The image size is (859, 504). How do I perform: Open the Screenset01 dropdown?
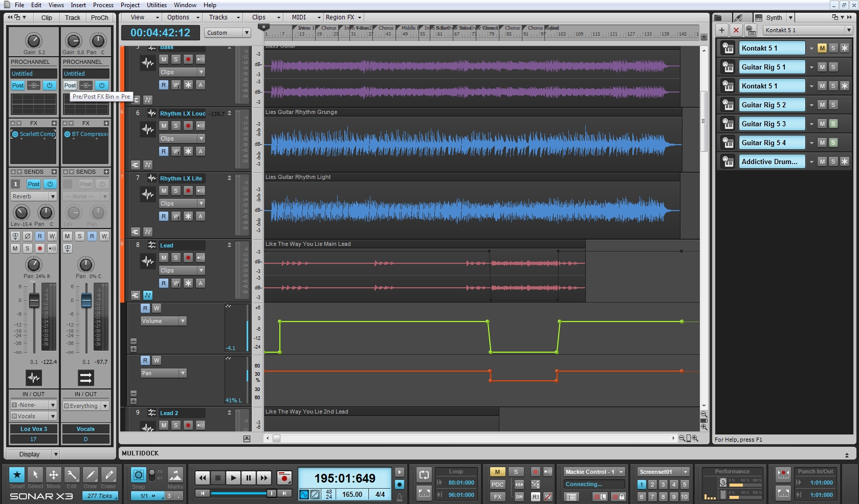[664, 472]
